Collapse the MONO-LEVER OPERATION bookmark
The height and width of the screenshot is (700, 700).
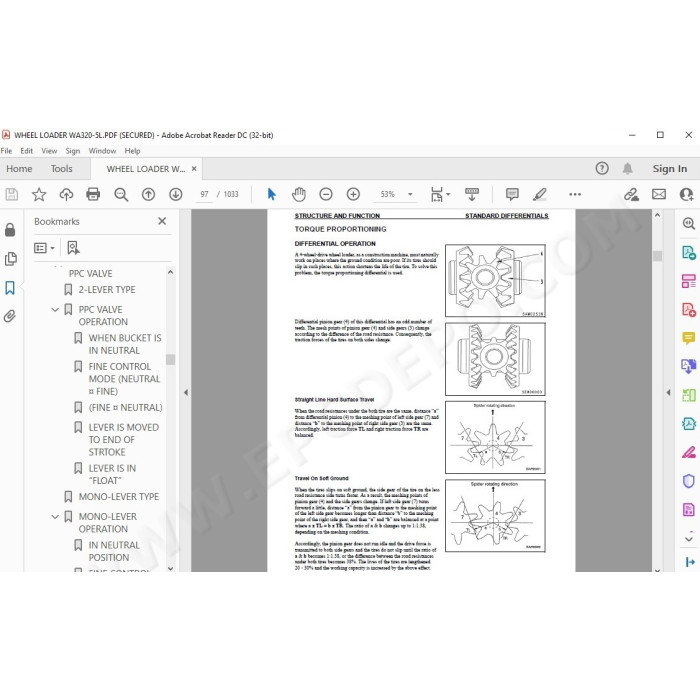[55, 517]
